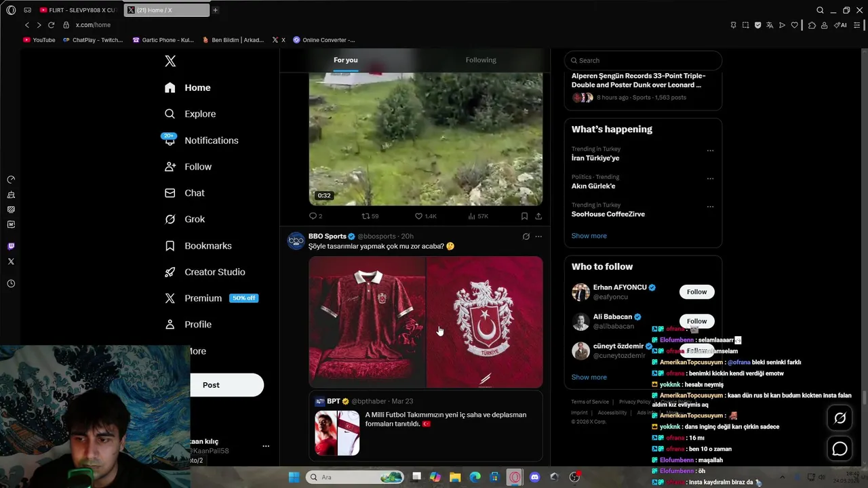Open Twitch in the Opera sidebar
Screen dimensions: 868x488
point(11,246)
